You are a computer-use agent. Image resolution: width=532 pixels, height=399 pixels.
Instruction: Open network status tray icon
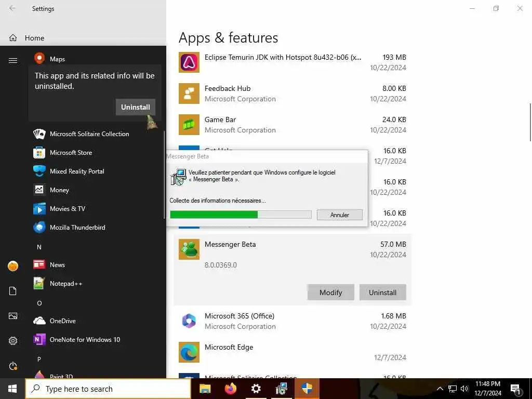click(x=453, y=389)
